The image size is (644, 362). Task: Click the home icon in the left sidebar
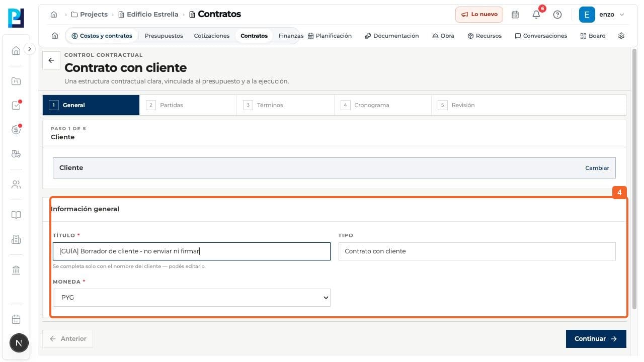pos(16,50)
